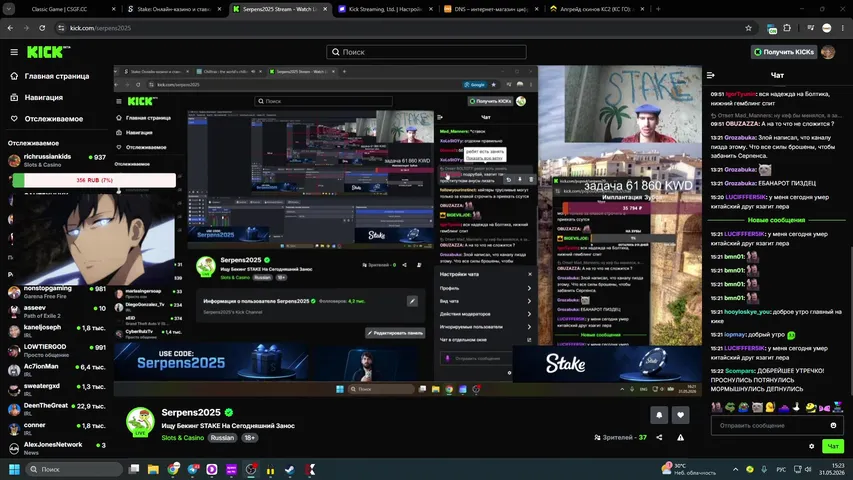Image resolution: width=853 pixels, height=480 pixels.
Task: Open Ac7ionMan channel in the sidebar
Action: [57, 370]
